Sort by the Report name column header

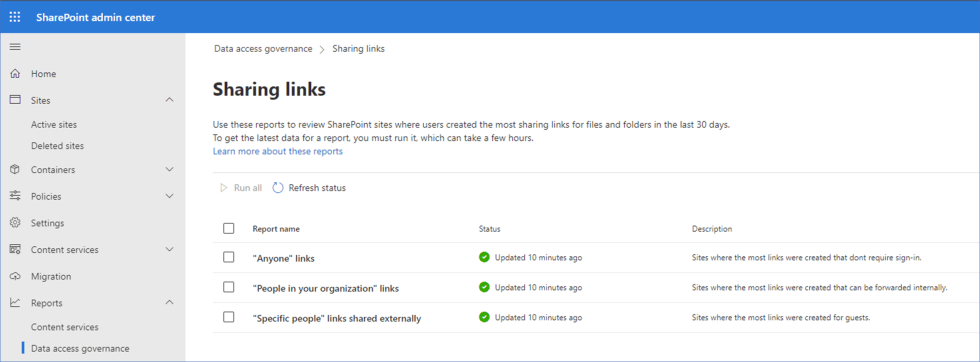tap(276, 229)
